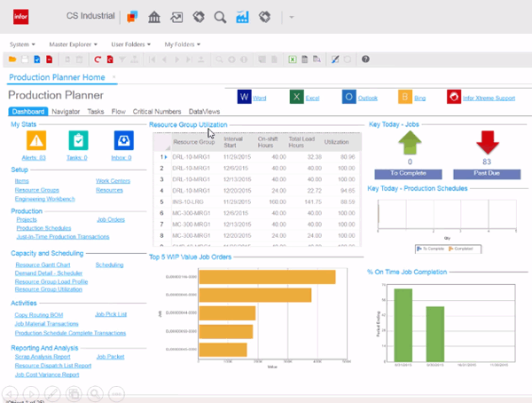
Task: Open the Items setup link
Action: [x=21, y=181]
